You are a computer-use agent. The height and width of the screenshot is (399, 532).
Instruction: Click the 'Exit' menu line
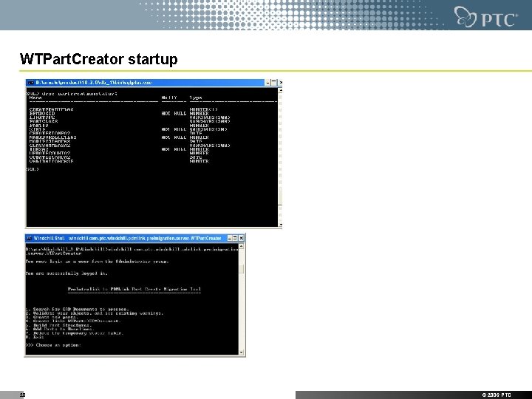(x=35, y=337)
